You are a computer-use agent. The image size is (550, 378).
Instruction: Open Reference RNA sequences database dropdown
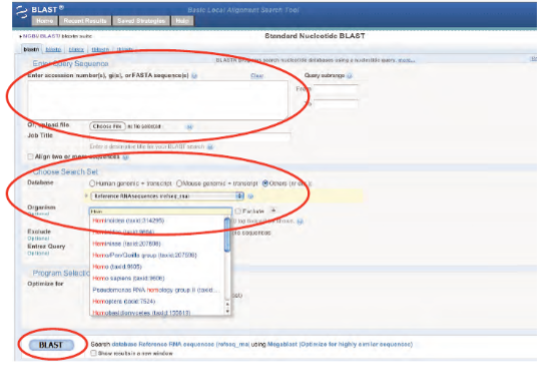pyautogui.click(x=167, y=196)
